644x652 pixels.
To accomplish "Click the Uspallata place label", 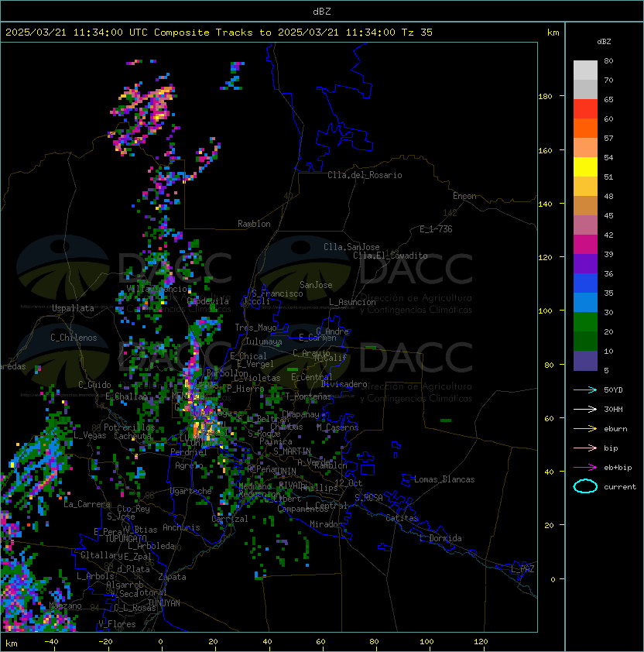I will tap(73, 308).
